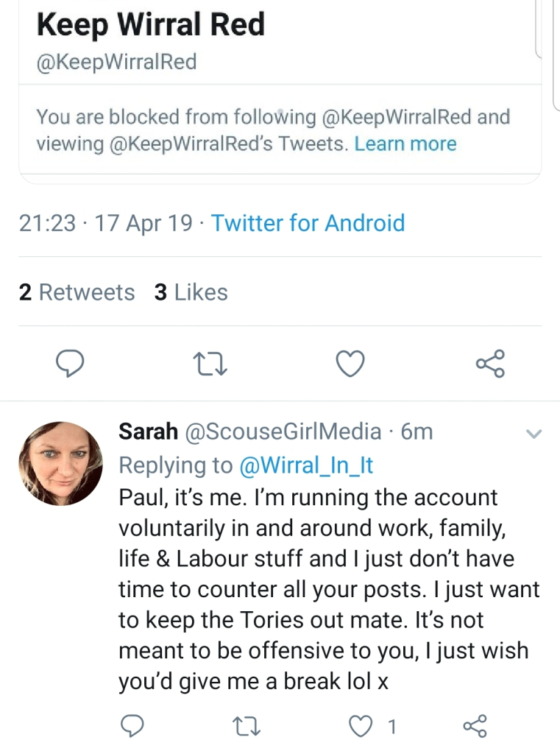Open the @Wirral_In_It mention link
The image size is (560, 754).
[x=307, y=465]
